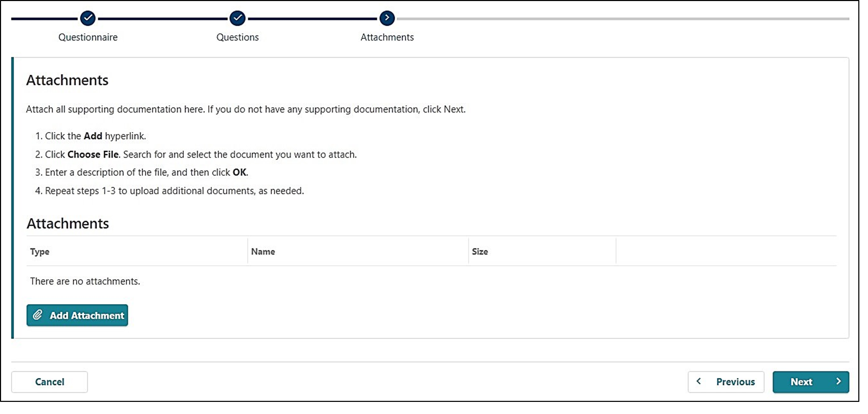Click the supporting documentation instruction text

click(x=245, y=109)
